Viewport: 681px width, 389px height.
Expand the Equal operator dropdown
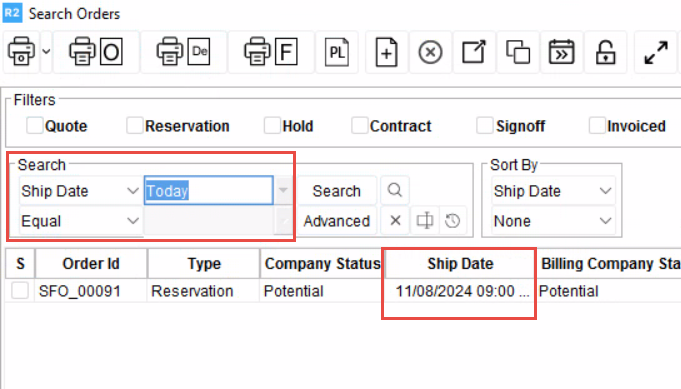click(x=80, y=221)
